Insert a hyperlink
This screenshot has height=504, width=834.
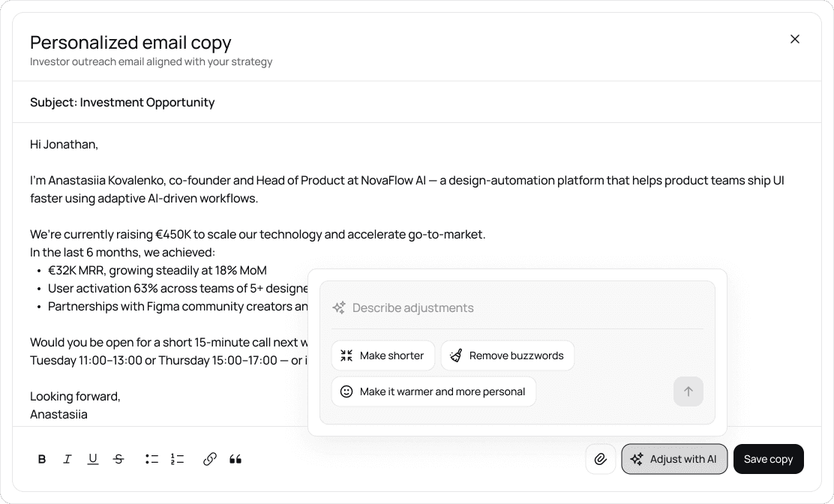pyautogui.click(x=210, y=459)
